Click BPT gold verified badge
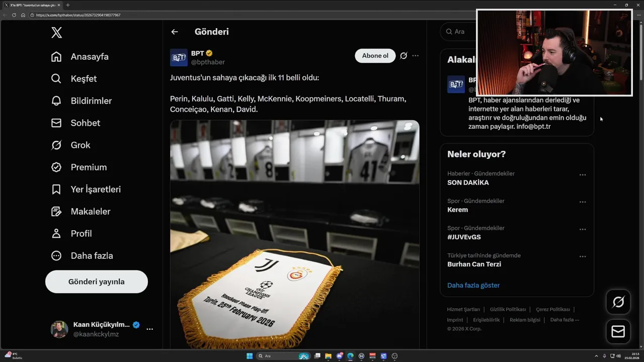 point(209,53)
